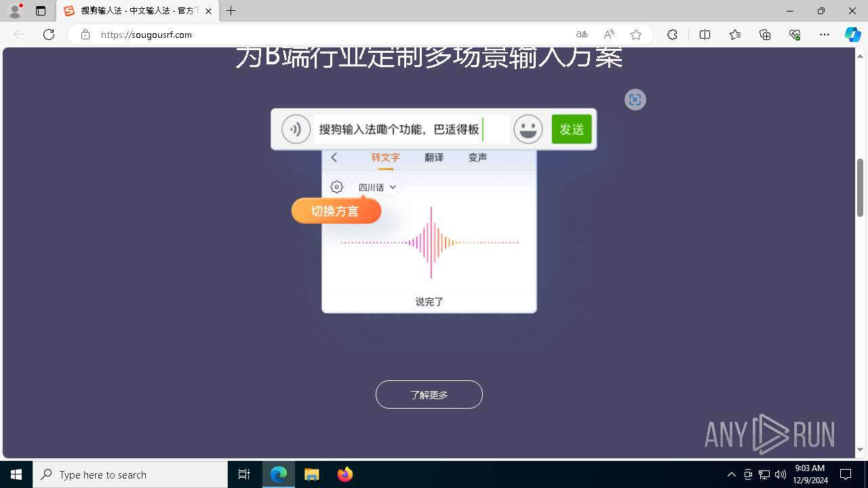Screen dimensions: 868x488
Task: Open the tab actions menu icon
Action: 41,11
